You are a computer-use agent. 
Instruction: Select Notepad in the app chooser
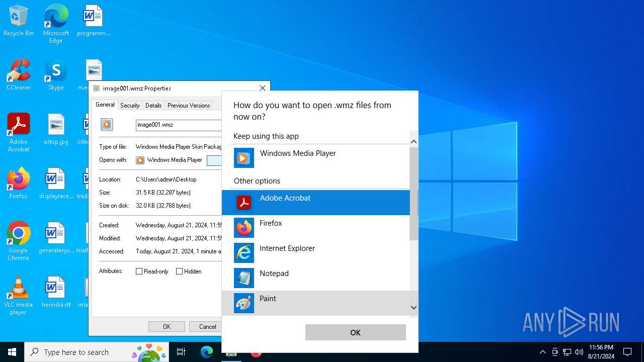coord(315,278)
